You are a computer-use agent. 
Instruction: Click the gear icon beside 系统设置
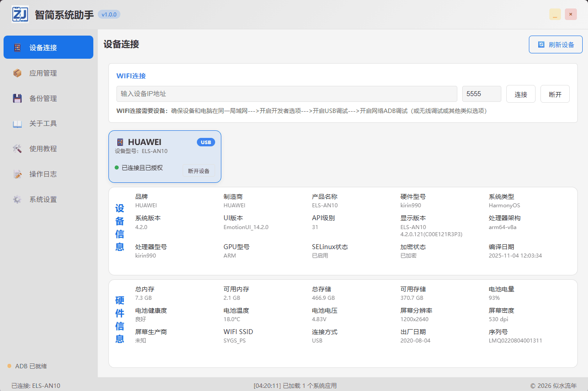click(17, 200)
